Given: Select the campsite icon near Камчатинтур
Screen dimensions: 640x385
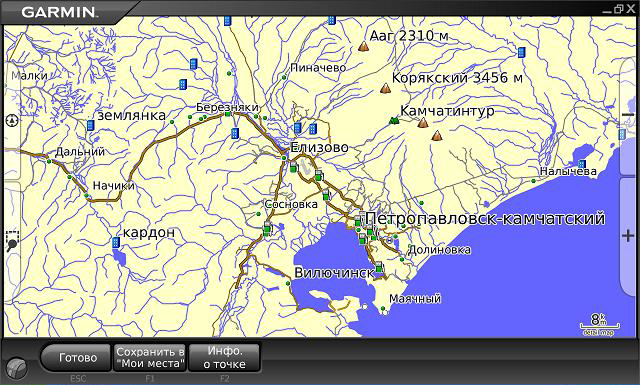Looking at the screenshot, I should tap(394, 120).
